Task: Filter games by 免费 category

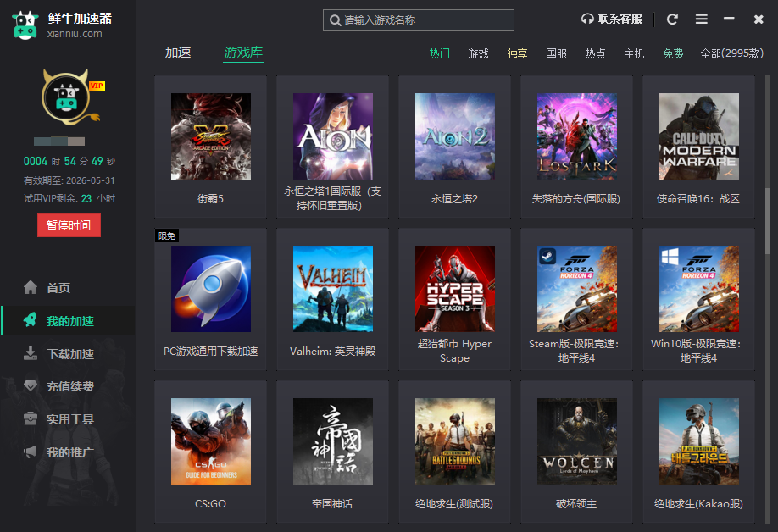Action: click(x=673, y=53)
